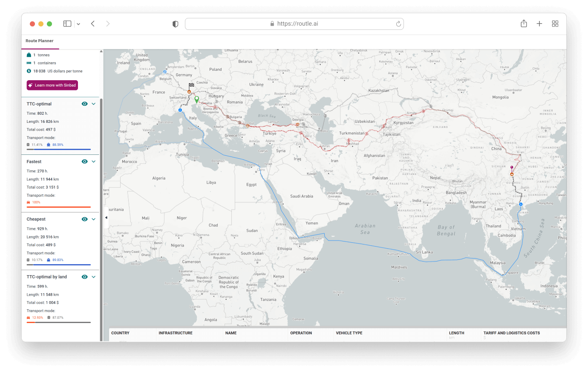Click the routle.ai address bar

coord(294,24)
